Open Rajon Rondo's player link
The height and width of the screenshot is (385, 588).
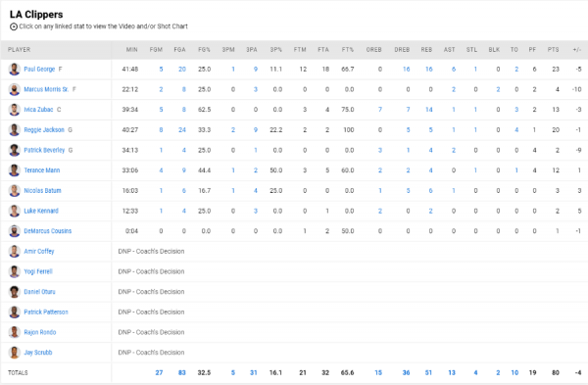click(40, 332)
